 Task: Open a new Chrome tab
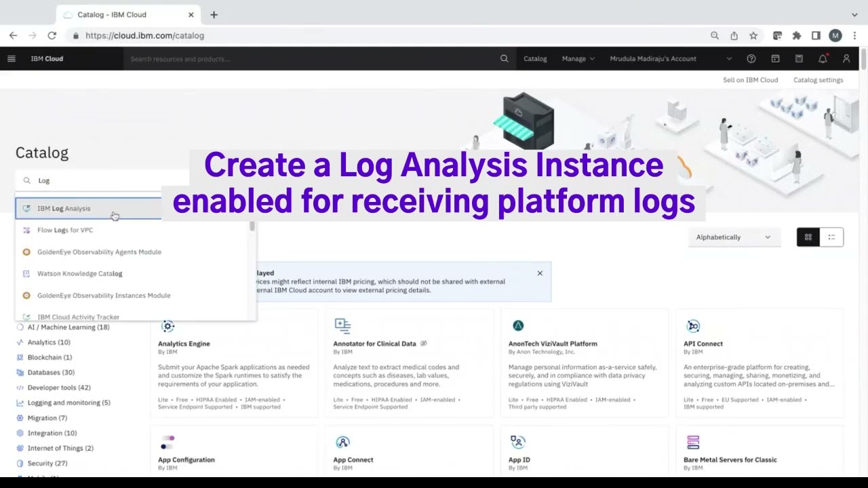click(214, 14)
